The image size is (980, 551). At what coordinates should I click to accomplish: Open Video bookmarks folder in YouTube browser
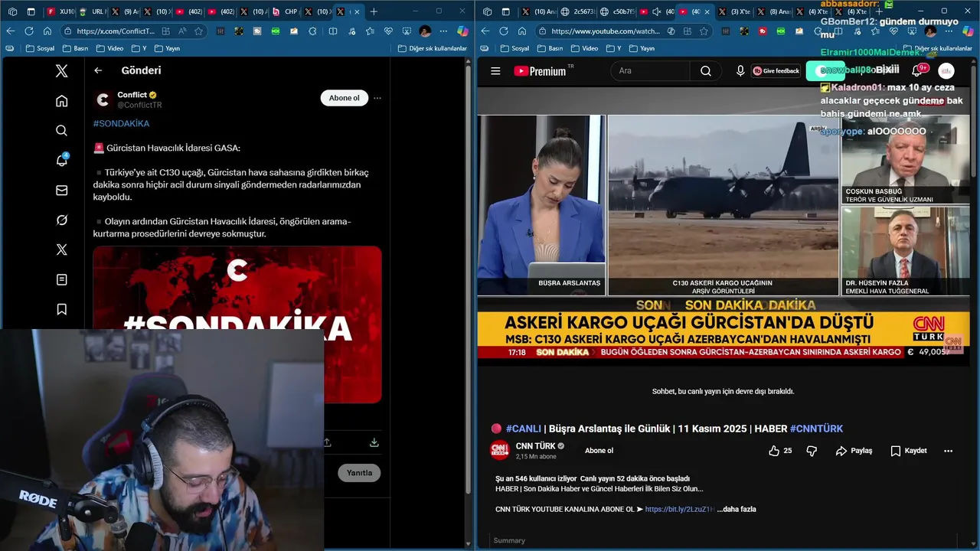click(583, 48)
